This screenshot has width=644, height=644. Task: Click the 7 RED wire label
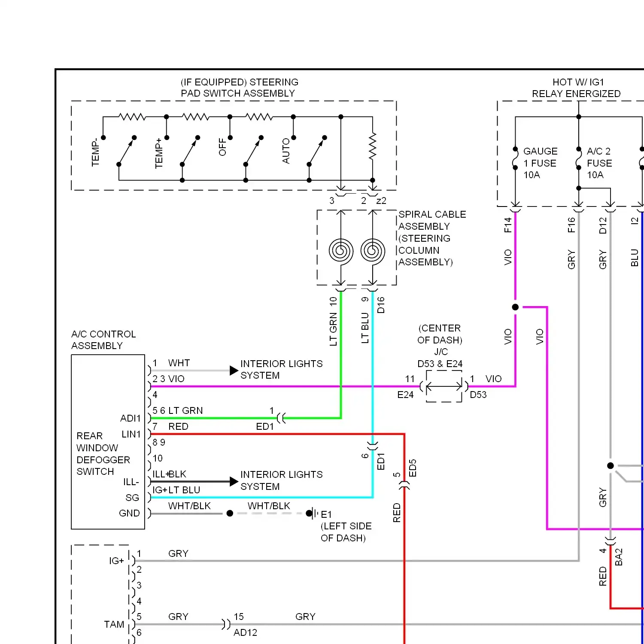(x=171, y=426)
